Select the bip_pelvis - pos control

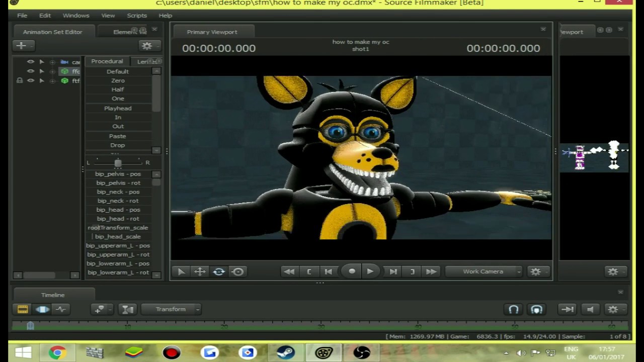[118, 174]
